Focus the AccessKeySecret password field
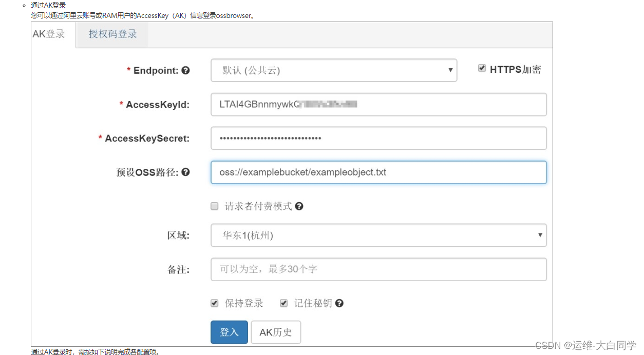This screenshot has width=644, height=355. tap(378, 138)
